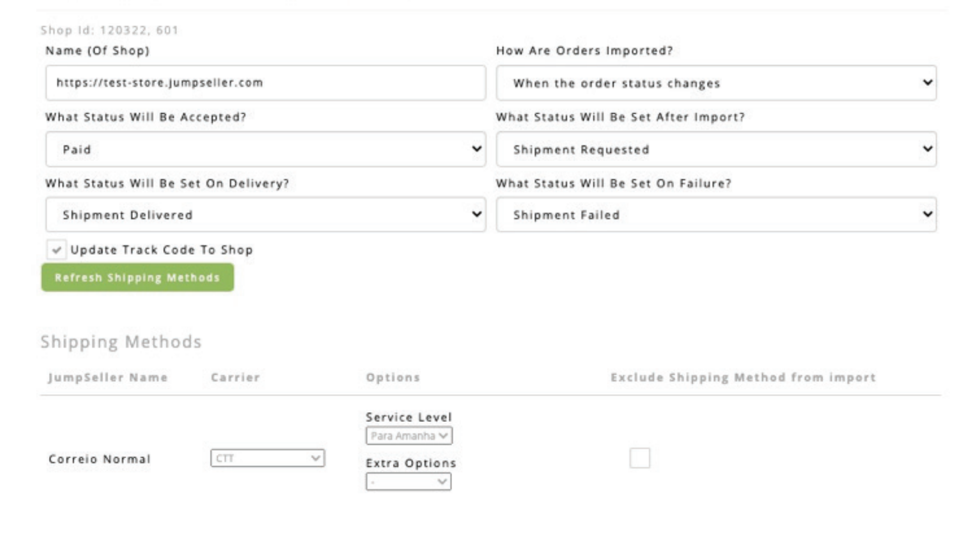Click the Shop Id text line

[x=109, y=30]
